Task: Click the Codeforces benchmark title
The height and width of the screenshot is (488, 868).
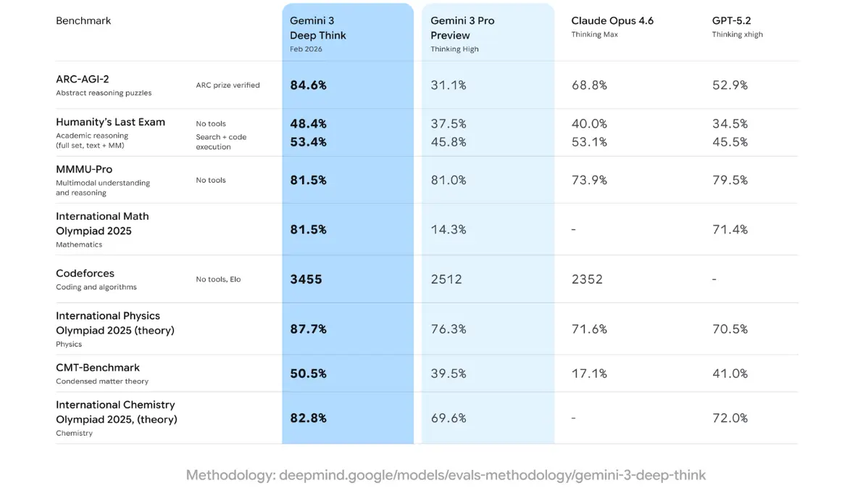Action: [85, 273]
